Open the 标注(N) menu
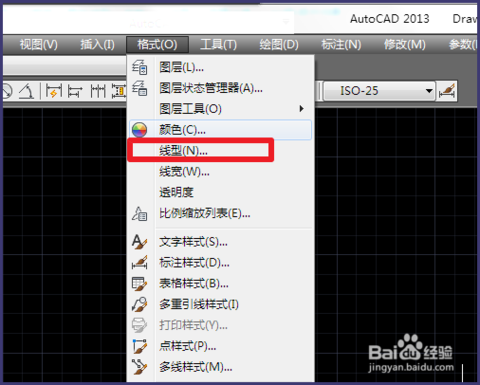This screenshot has height=385, width=480. click(341, 44)
